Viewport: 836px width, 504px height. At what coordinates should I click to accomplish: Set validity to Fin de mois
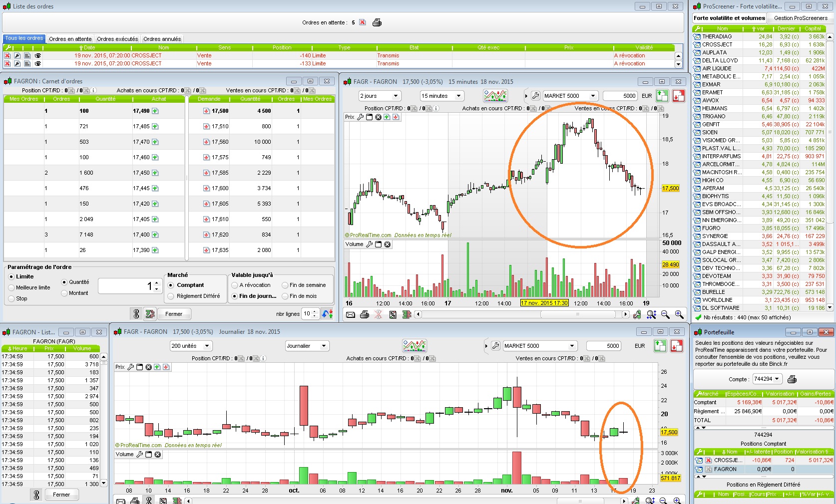click(285, 296)
